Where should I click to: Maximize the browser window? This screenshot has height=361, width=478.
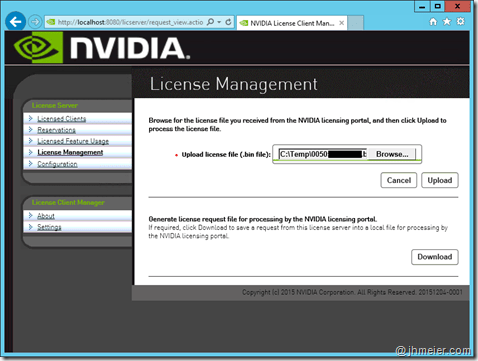pyautogui.click(x=438, y=6)
